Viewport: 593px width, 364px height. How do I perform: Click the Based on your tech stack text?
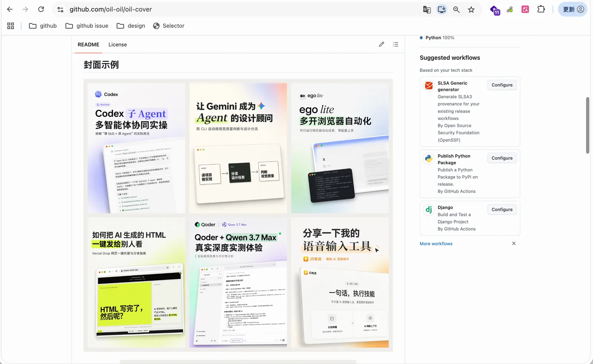(446, 70)
